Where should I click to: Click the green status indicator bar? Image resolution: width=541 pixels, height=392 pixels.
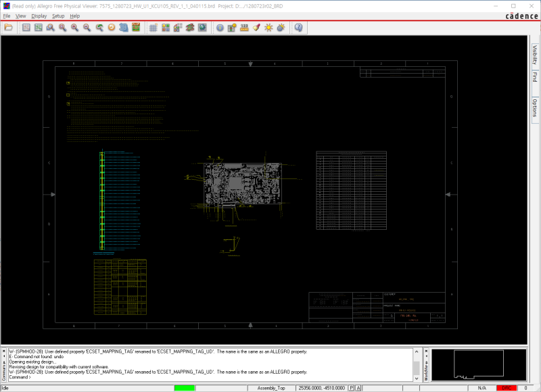point(184,388)
